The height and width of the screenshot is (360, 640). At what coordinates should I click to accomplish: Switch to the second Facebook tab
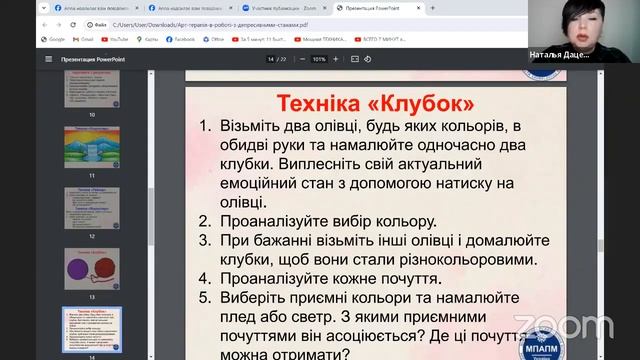click(191, 8)
